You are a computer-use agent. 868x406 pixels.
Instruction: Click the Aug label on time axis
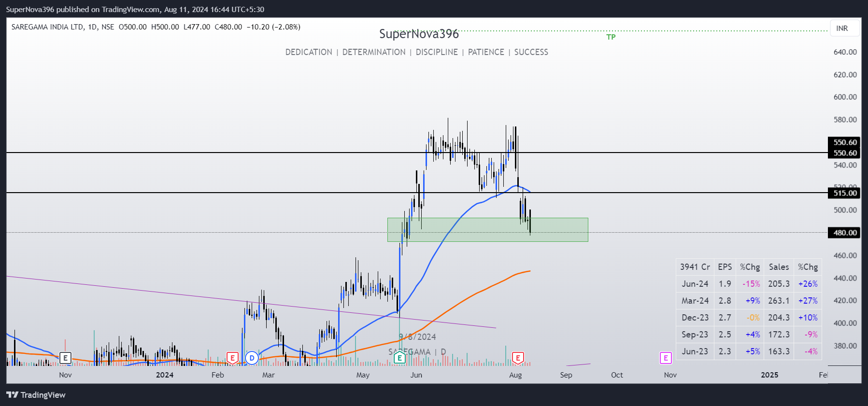pyautogui.click(x=515, y=375)
